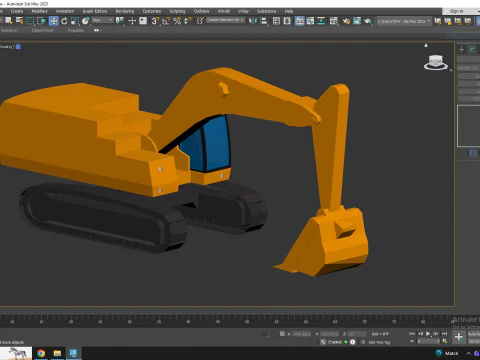This screenshot has width=480, height=360.
Task: Click the Previous Frame playback button
Action: coord(420,334)
